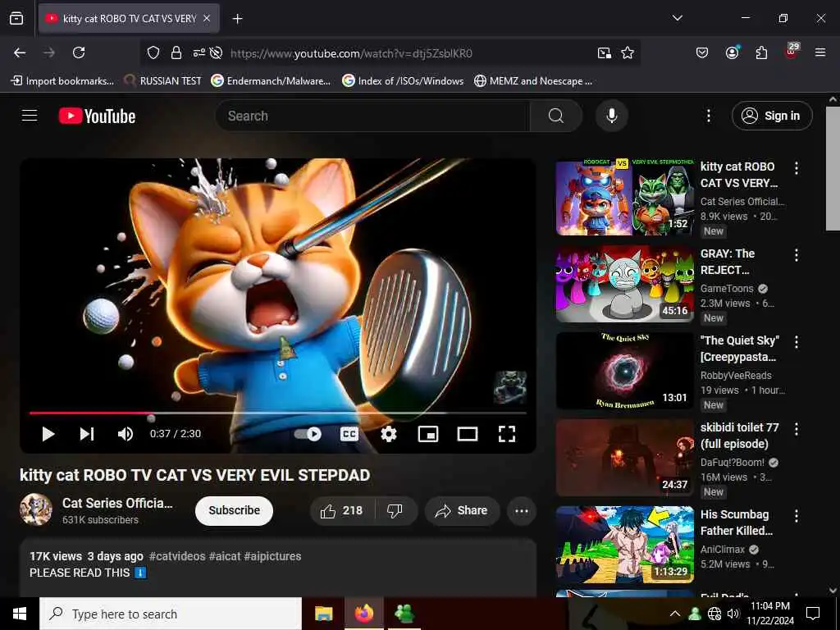Open Cat Series Official channel avatar
Screen dimensions: 840x630
(x=36, y=509)
